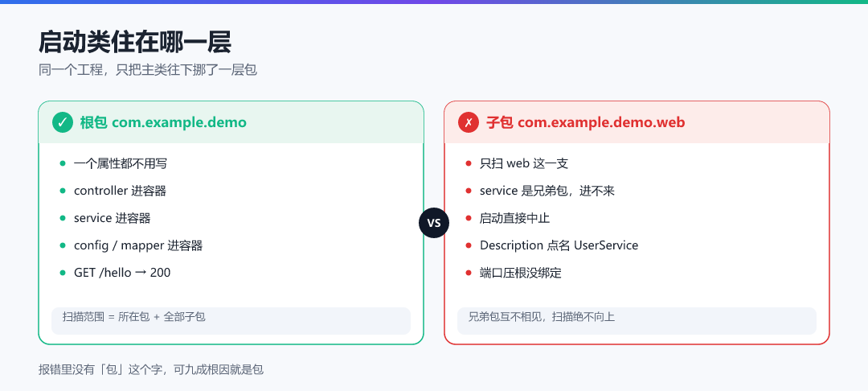Click the line GET /hello → 200
This screenshot has height=391, width=868.
click(x=122, y=273)
